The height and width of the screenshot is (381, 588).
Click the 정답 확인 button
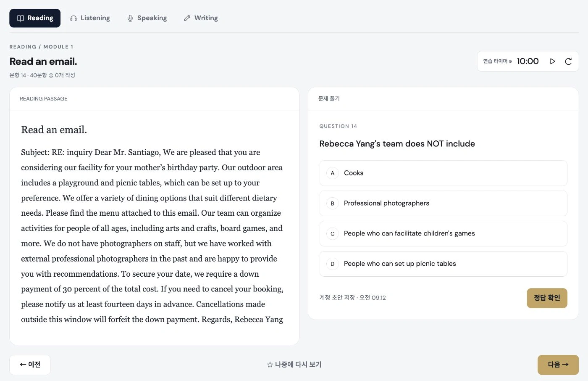[547, 298]
